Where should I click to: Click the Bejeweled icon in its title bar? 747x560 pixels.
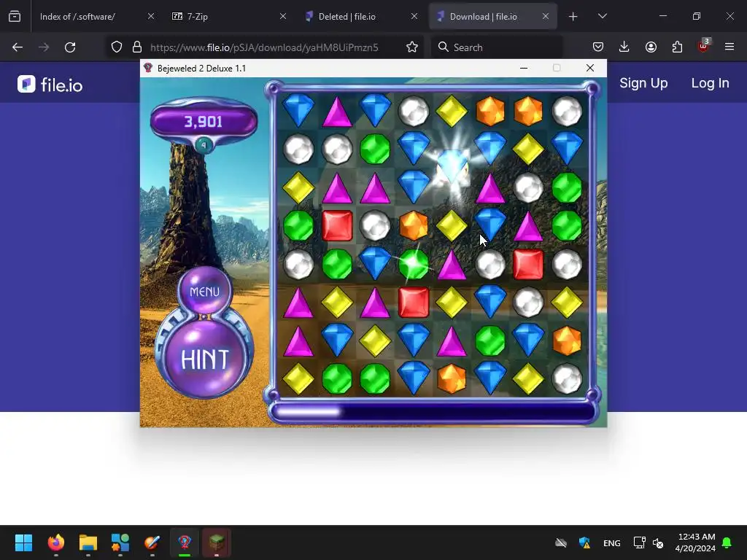pyautogui.click(x=148, y=68)
